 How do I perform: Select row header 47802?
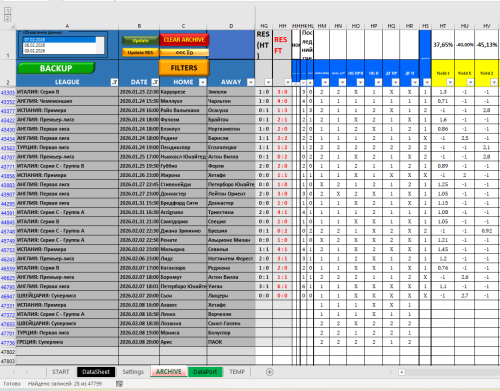point(8,352)
